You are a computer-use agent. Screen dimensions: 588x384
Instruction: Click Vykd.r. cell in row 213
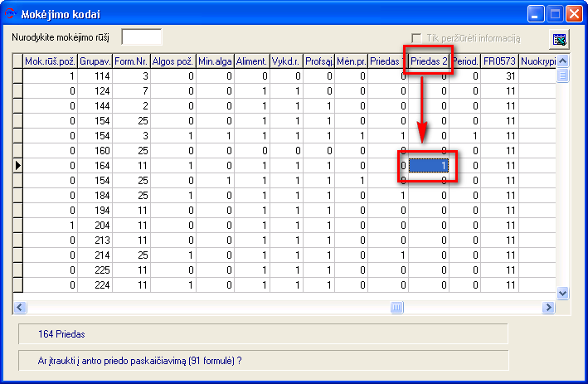pos(286,241)
